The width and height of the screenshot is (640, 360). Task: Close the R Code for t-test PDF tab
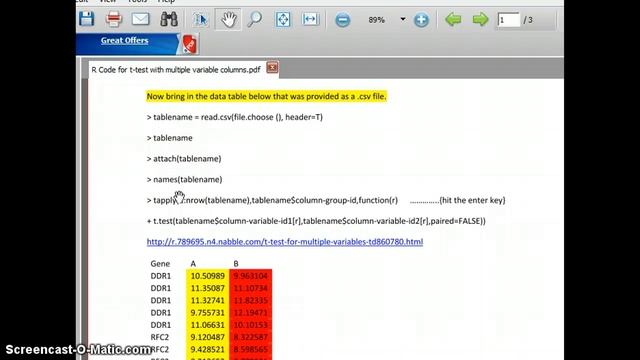tap(272, 67)
